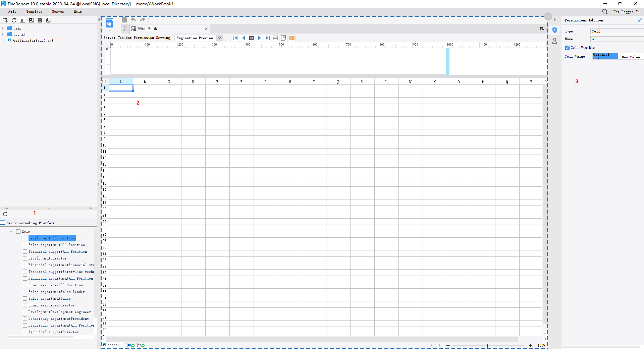Open the print icon in preview toolbar

pos(275,38)
